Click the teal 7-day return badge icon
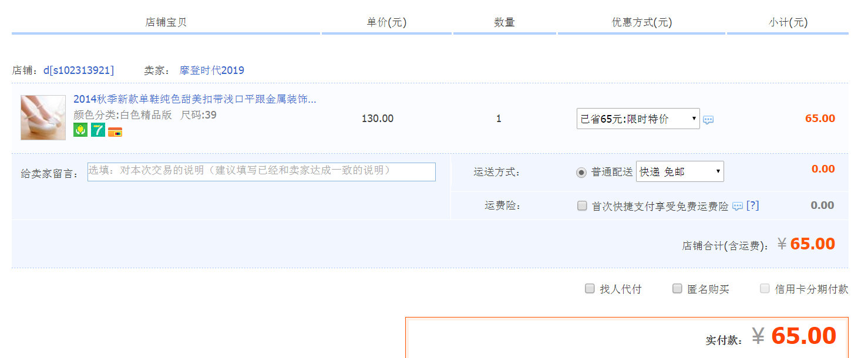Screen dimensions: 868x358 point(97,130)
